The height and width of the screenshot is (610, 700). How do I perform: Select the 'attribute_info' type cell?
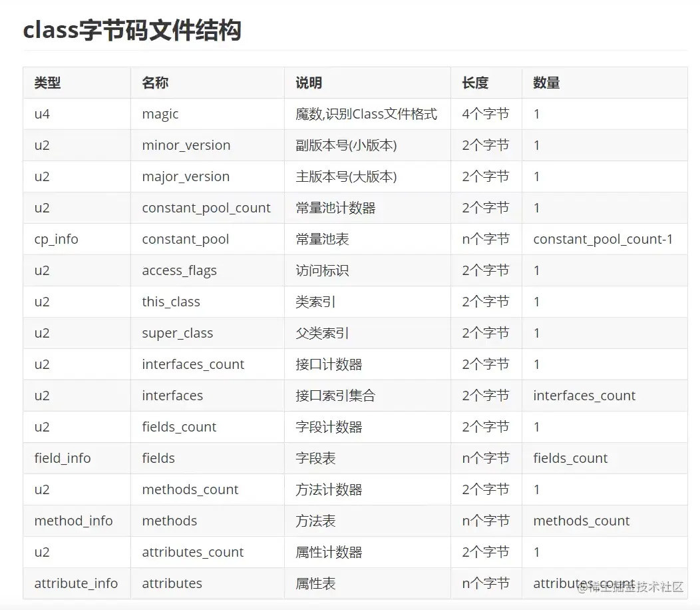[x=76, y=583]
